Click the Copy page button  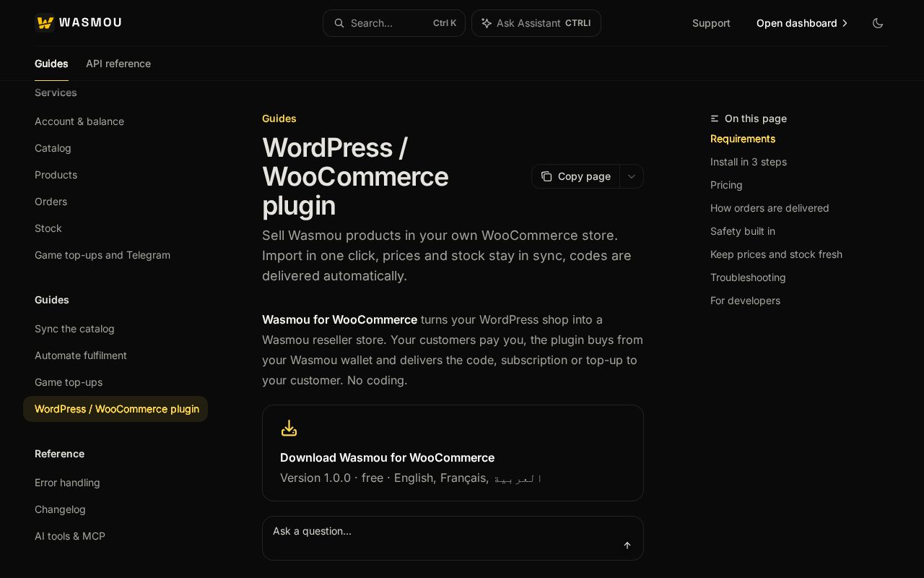(576, 176)
